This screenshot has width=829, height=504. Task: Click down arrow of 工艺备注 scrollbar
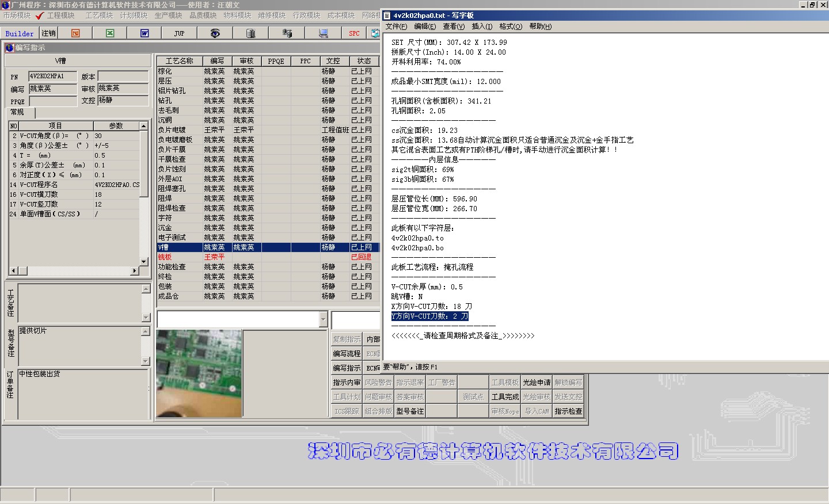146,318
